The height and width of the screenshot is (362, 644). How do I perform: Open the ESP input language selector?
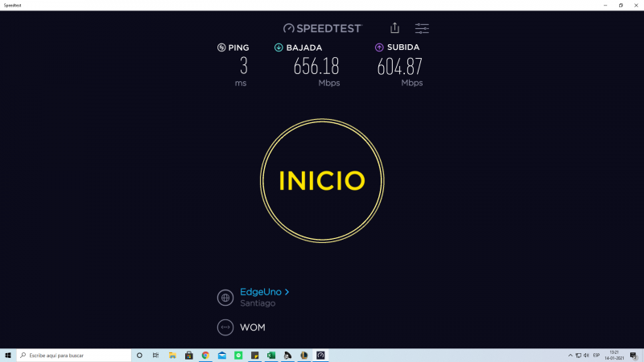click(x=597, y=355)
